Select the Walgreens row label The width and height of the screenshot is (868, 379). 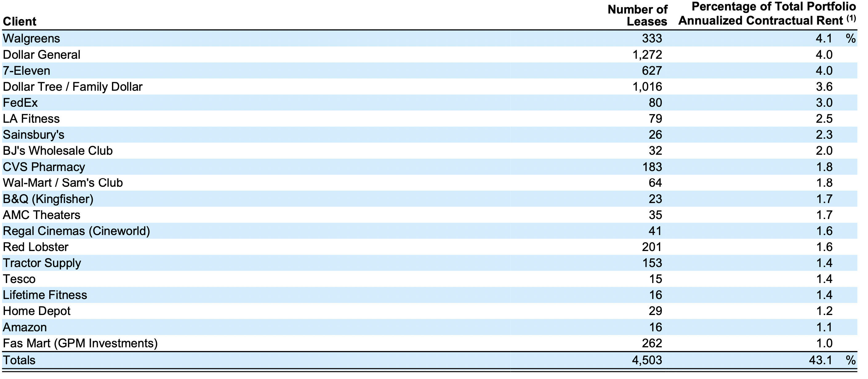(x=31, y=38)
